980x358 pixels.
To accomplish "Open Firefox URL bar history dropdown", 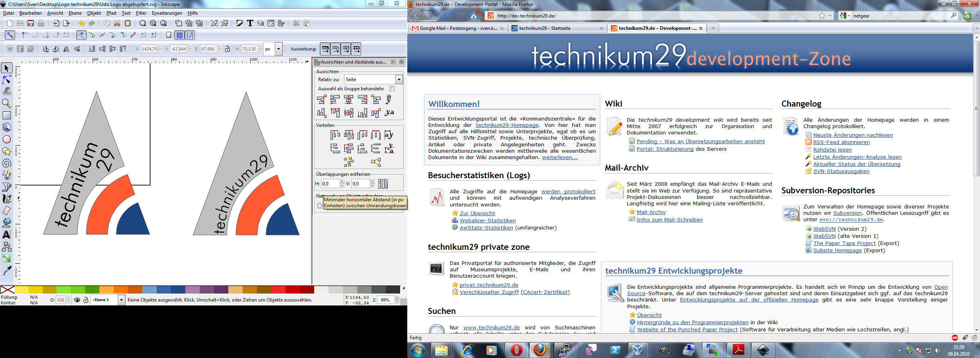I will 830,16.
